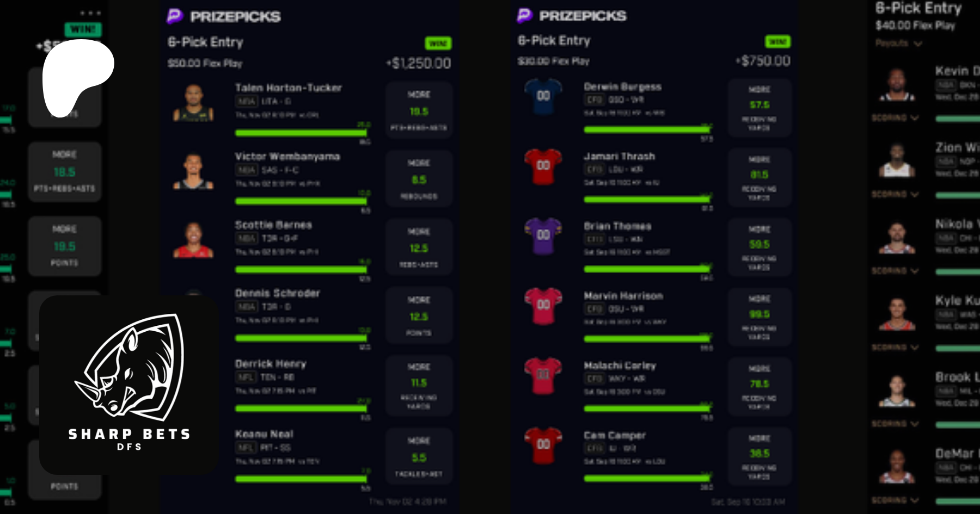Click Derrick Henry's MORE 11.5 receiving yards card

click(419, 386)
